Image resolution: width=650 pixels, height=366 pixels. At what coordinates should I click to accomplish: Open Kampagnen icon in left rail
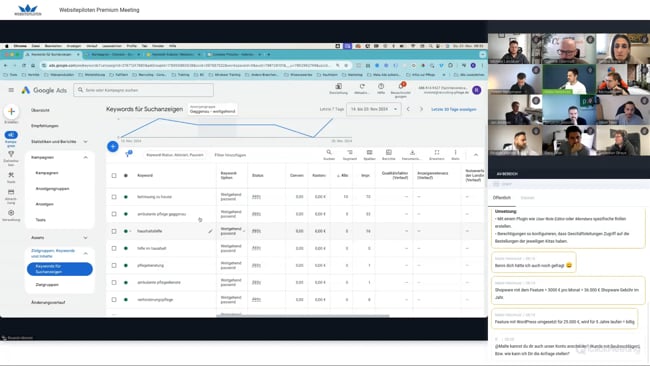[x=11, y=135]
